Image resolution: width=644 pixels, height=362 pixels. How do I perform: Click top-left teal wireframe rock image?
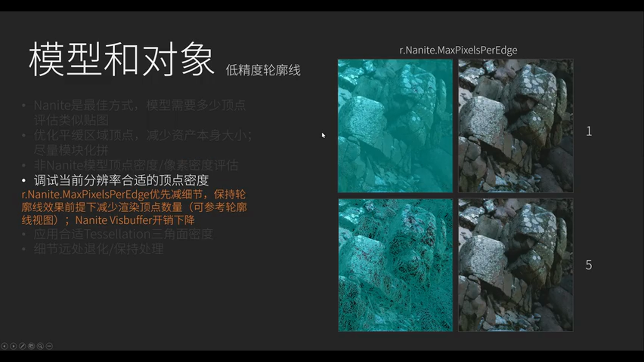395,126
